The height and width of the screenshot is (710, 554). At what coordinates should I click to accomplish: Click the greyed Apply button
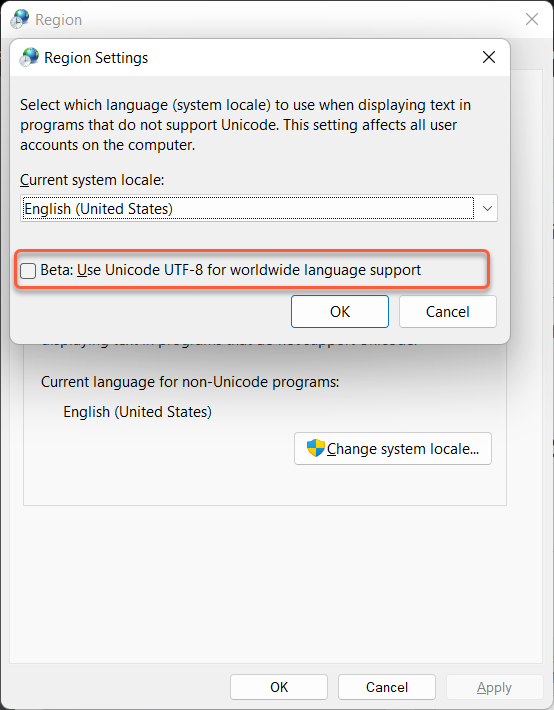coord(494,687)
